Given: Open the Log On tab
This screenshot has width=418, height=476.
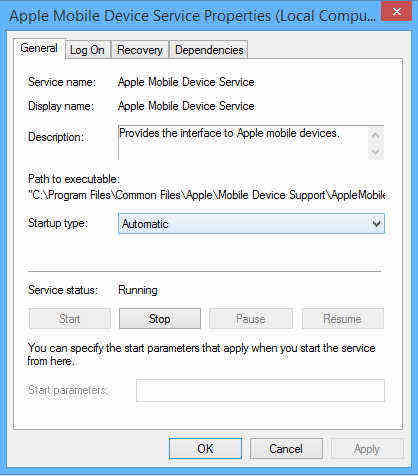Looking at the screenshot, I should pos(87,50).
